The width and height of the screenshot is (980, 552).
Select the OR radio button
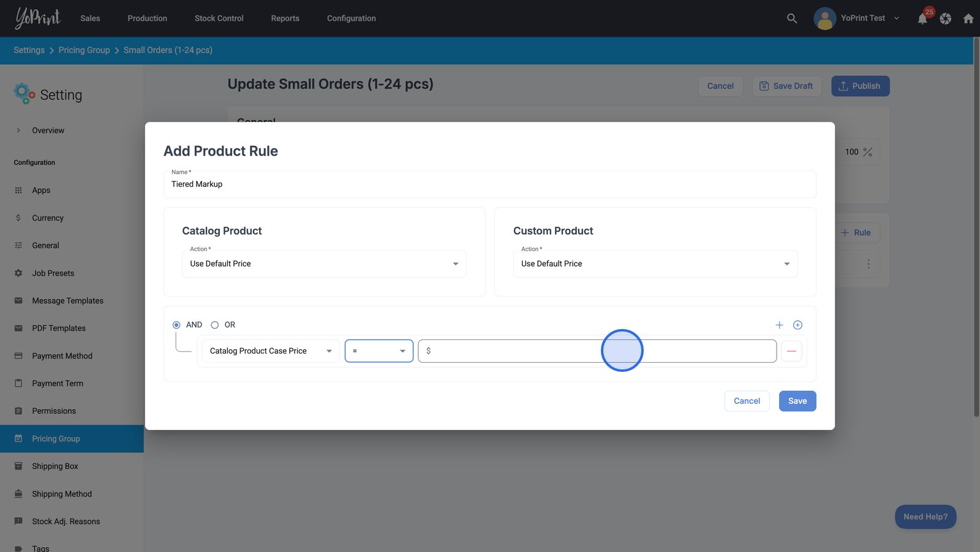[214, 325]
